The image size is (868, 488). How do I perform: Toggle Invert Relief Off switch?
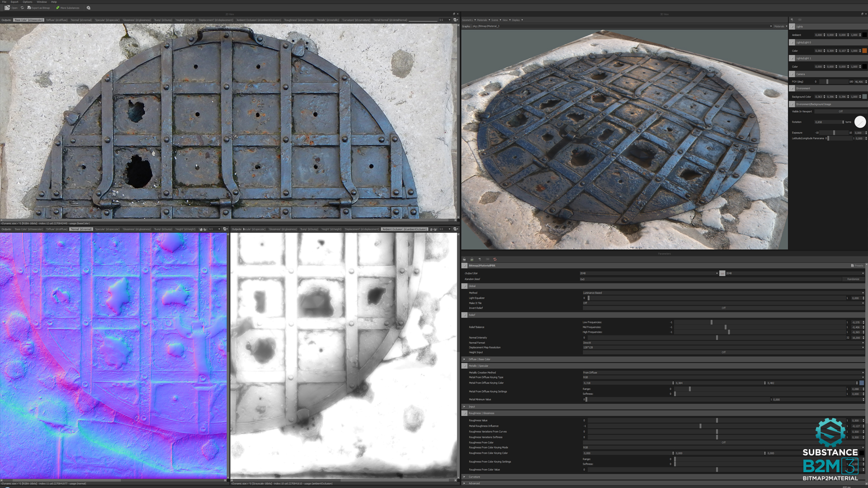tap(723, 308)
